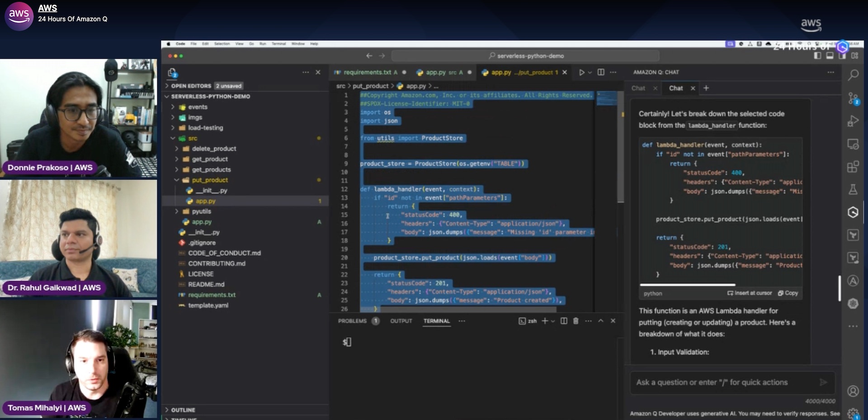The height and width of the screenshot is (420, 868).
Task: Split the editor to the right
Action: (x=601, y=72)
